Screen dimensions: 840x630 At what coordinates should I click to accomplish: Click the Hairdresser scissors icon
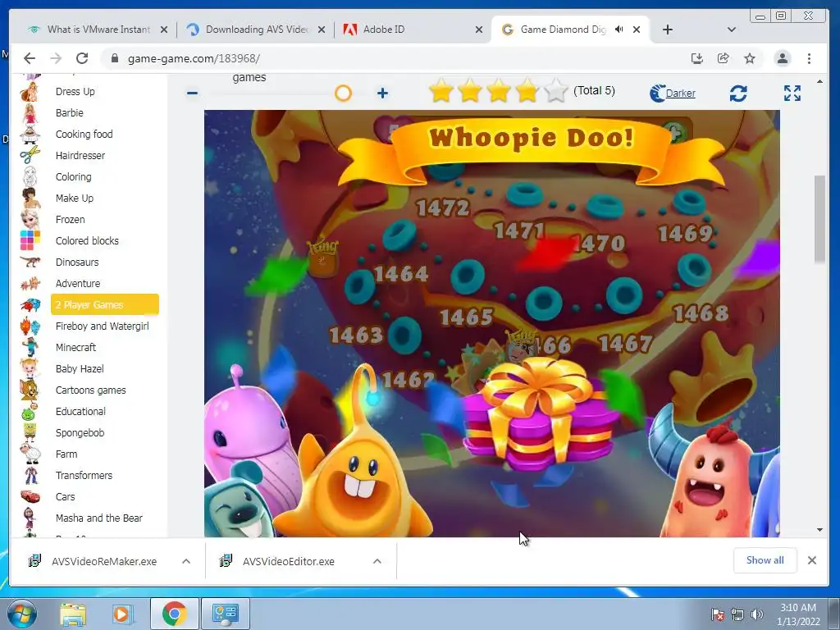click(30, 155)
